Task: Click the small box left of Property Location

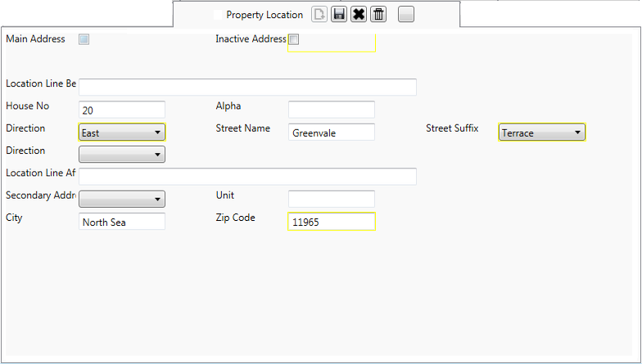Action: (x=217, y=15)
